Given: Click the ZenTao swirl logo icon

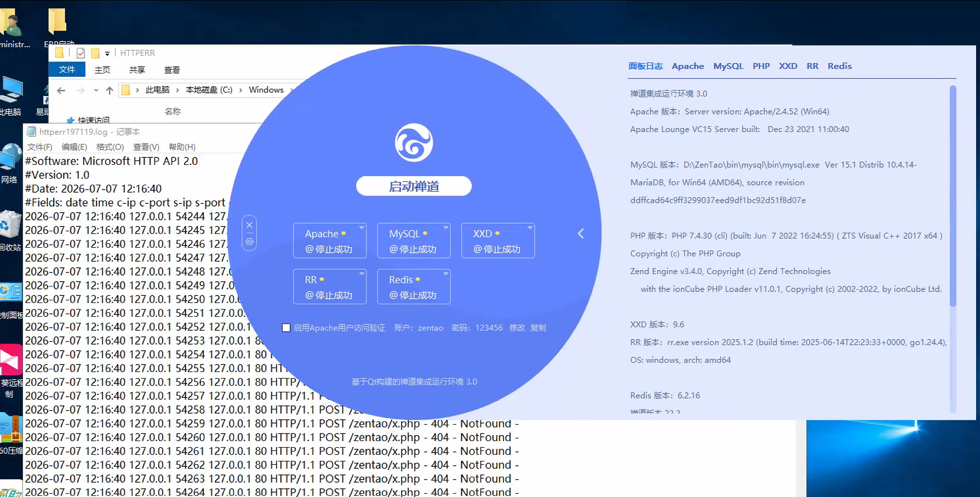Looking at the screenshot, I should [x=414, y=143].
